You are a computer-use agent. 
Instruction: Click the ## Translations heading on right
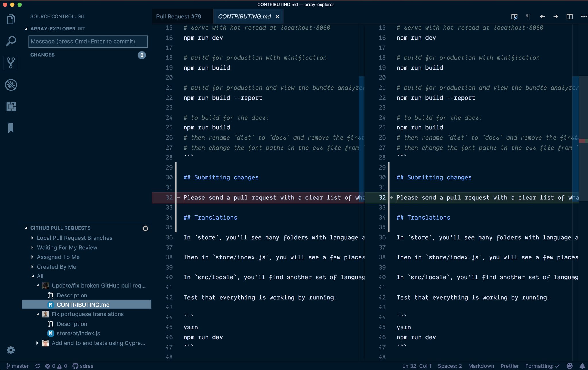(x=423, y=218)
